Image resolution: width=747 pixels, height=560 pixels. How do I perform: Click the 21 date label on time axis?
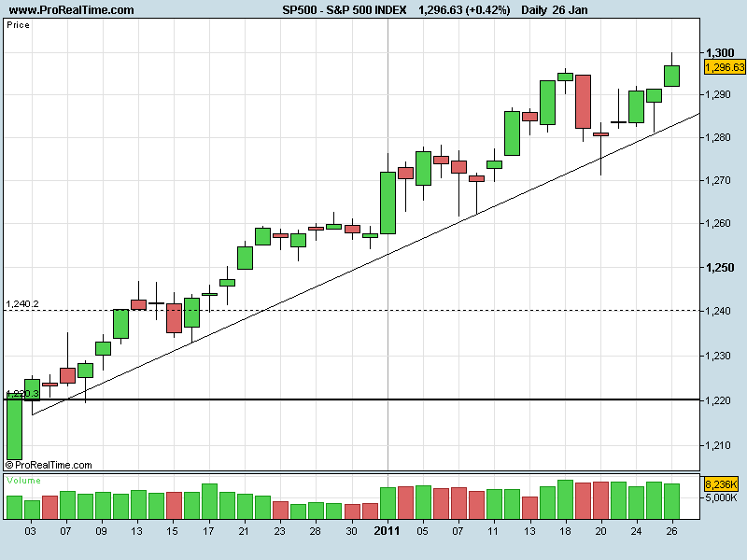pos(244,531)
